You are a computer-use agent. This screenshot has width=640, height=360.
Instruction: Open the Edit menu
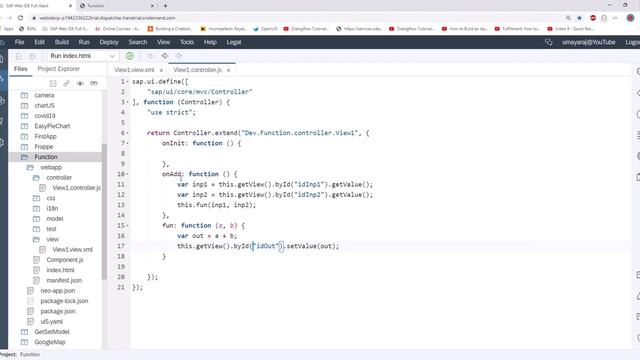click(40, 42)
